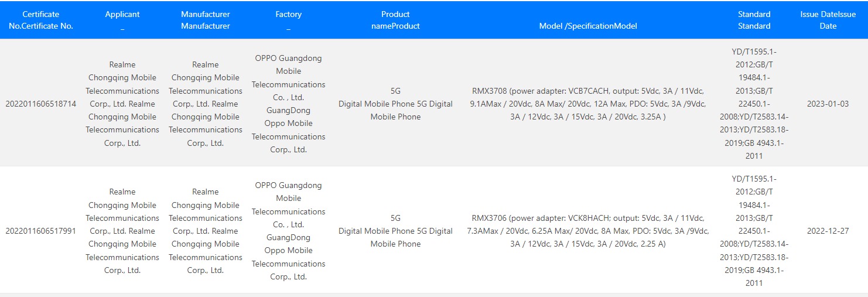Select the Applicant column header
Screen dimensions: 868x297
122,20
